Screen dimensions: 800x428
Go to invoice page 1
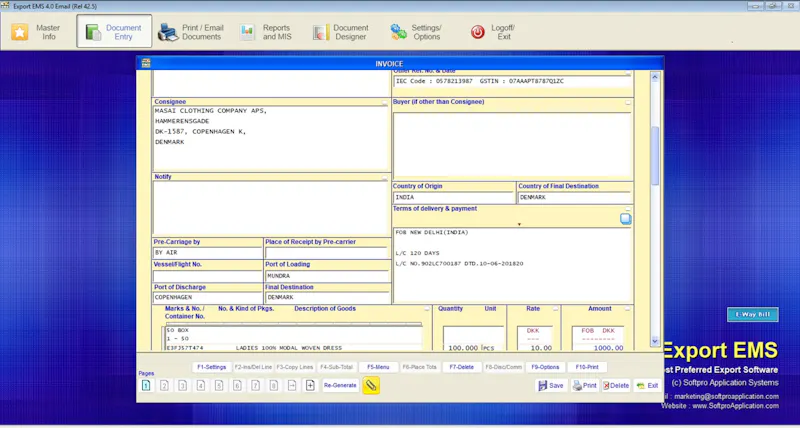[145, 386]
